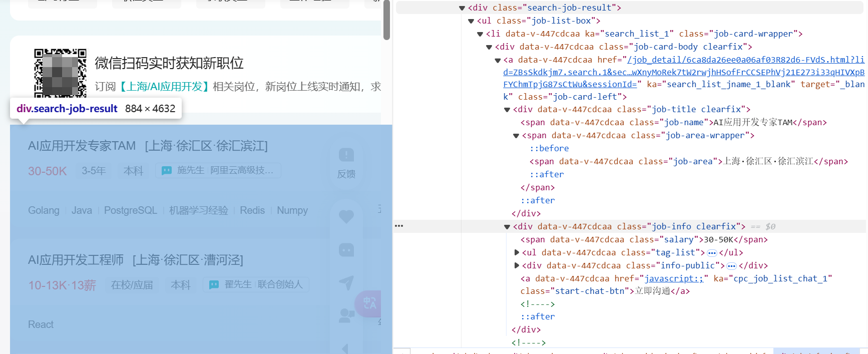Screen dimensions: 868x354
Task: Open the job_detail href link in DOM
Action: click(x=745, y=60)
